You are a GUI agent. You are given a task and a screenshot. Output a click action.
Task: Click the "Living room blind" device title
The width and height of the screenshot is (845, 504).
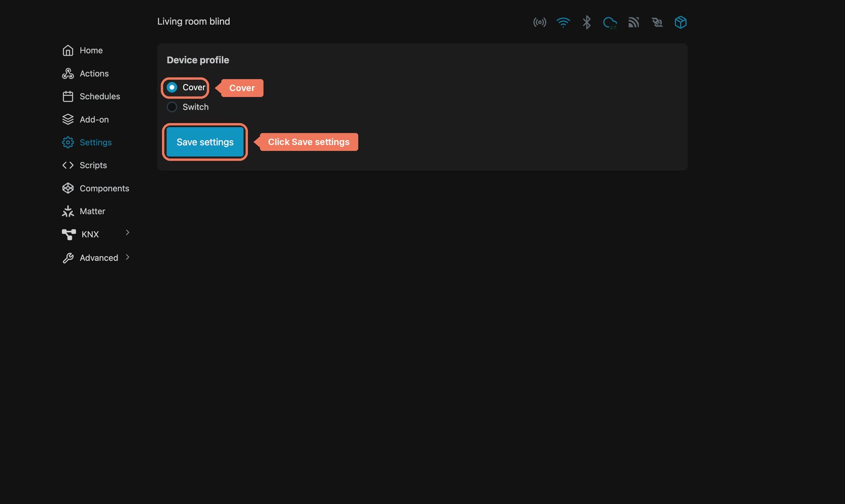[193, 21]
